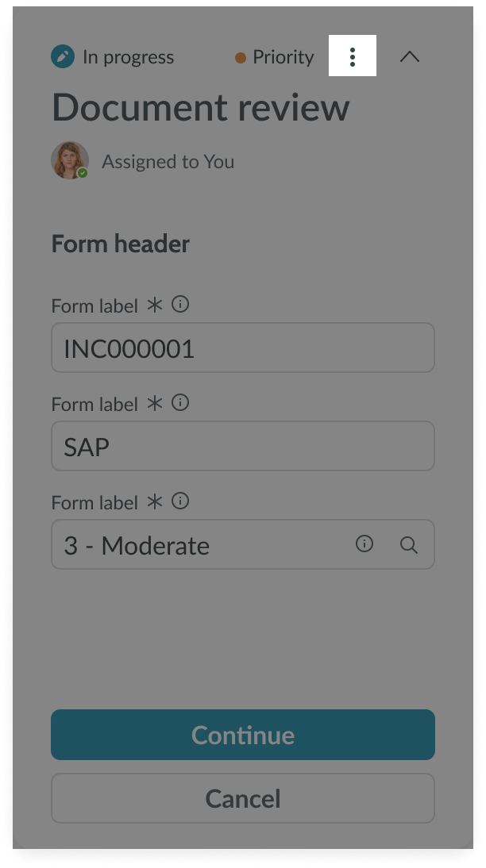486x868 pixels.
Task: Click the search magnifier in Moderate field
Action: coord(409,545)
